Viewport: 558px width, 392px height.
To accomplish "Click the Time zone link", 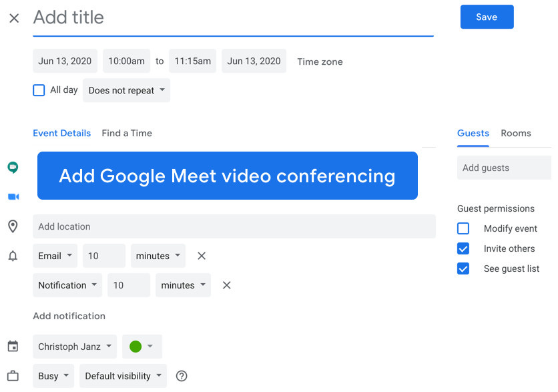I will click(x=320, y=61).
